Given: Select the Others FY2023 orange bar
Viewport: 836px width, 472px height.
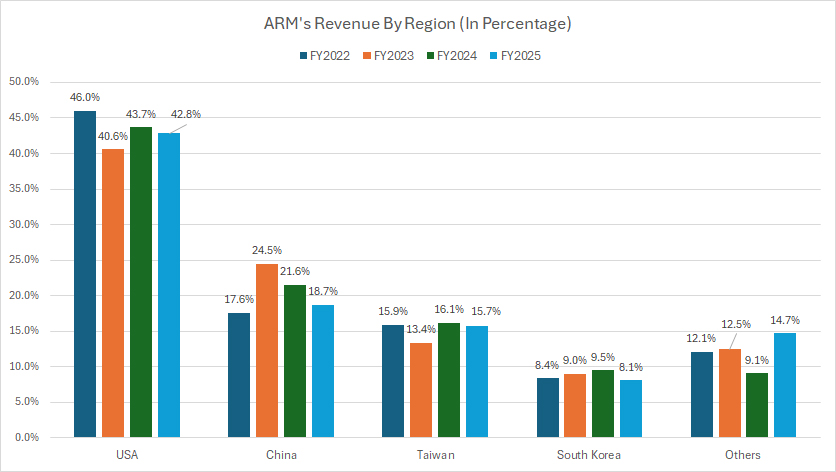Looking at the screenshot, I should 730,393.
